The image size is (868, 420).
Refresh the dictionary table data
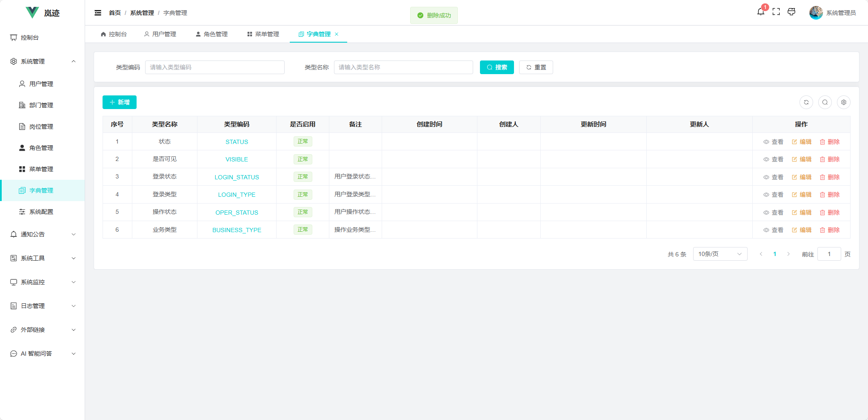(807, 102)
